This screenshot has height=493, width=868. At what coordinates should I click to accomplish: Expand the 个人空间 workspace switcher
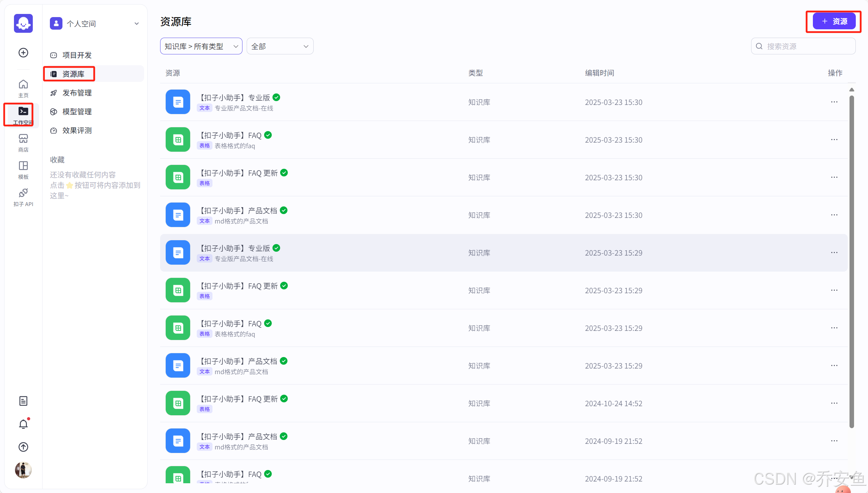tap(94, 24)
